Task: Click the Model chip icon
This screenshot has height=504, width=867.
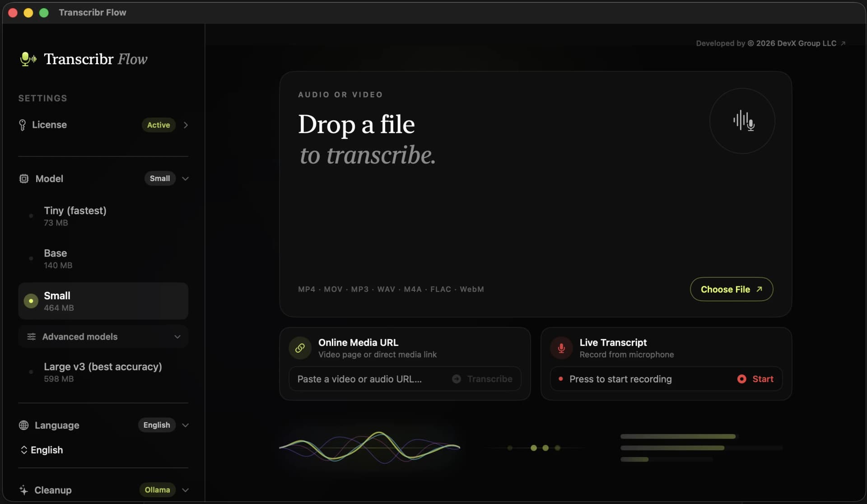Action: pyautogui.click(x=24, y=179)
